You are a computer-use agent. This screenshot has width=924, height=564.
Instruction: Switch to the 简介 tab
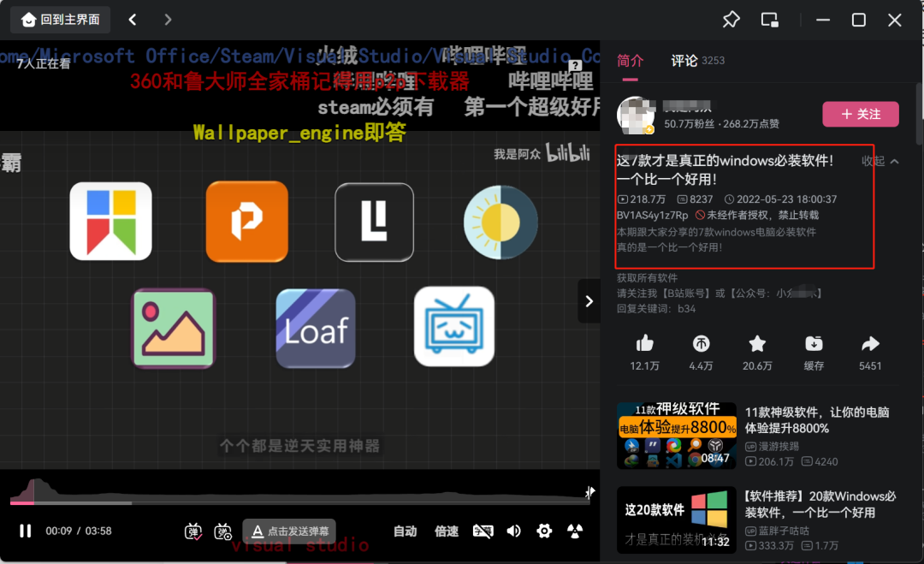click(x=630, y=61)
